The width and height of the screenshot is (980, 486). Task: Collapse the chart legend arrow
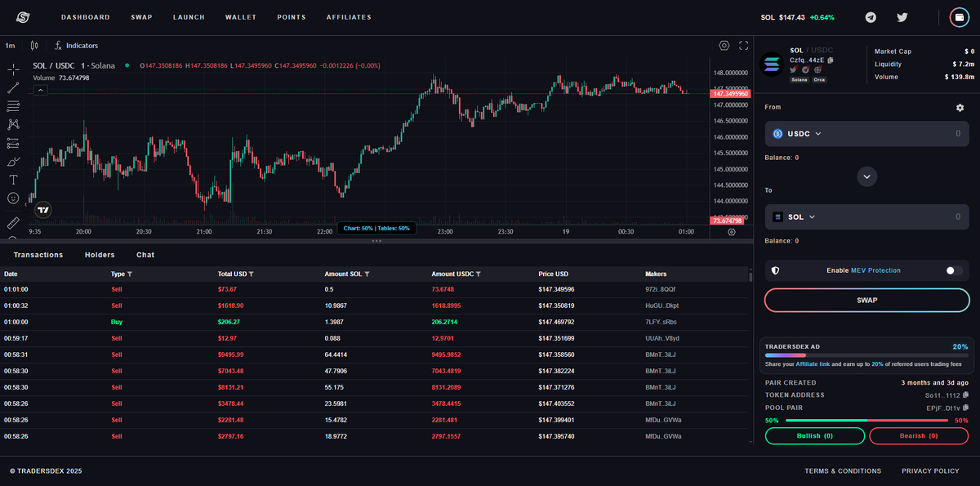[x=40, y=90]
